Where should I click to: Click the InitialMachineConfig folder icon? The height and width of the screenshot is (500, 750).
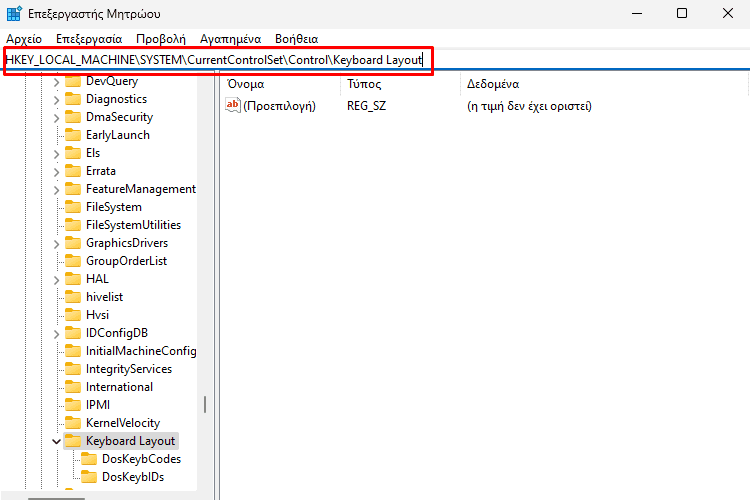coord(73,351)
